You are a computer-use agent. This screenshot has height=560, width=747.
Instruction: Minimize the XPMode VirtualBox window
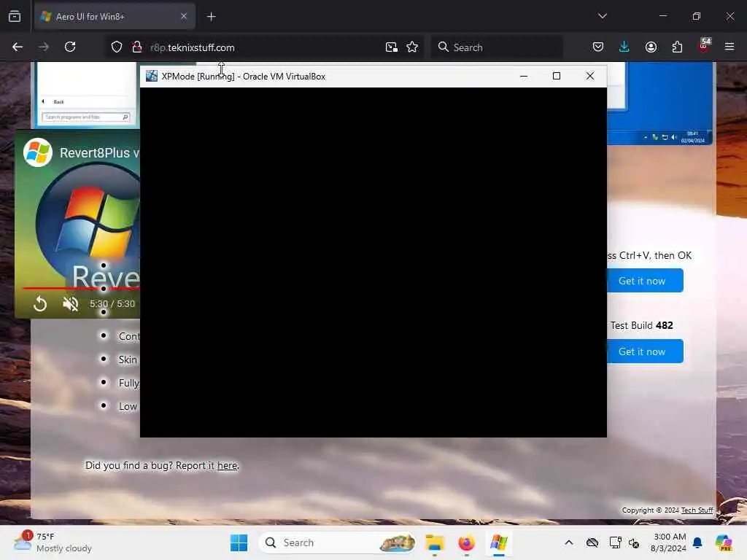coord(524,76)
